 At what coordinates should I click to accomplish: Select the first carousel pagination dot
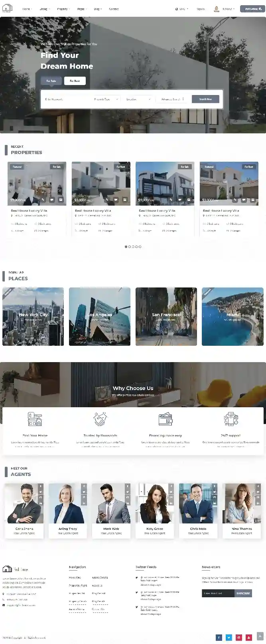[x=126, y=247]
